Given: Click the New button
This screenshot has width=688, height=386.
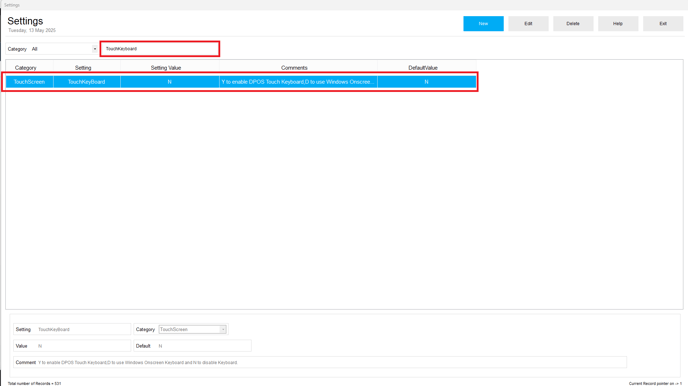Looking at the screenshot, I should tap(483, 24).
